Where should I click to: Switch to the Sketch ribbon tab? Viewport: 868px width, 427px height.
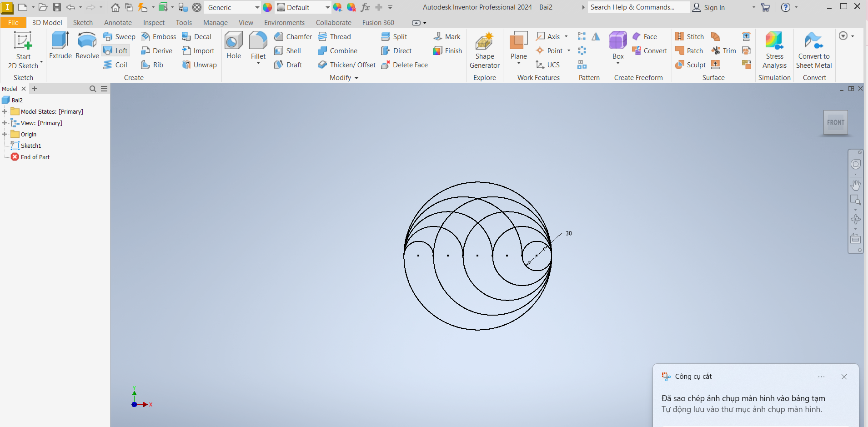tap(83, 23)
